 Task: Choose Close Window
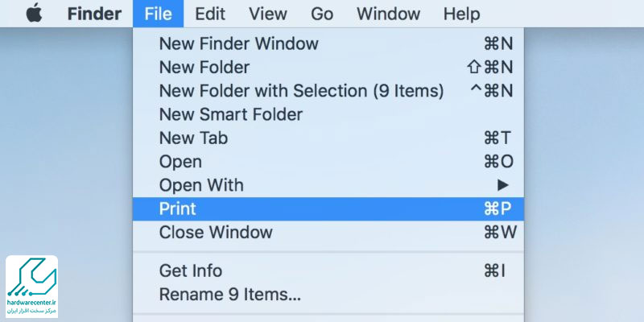click(x=328, y=233)
